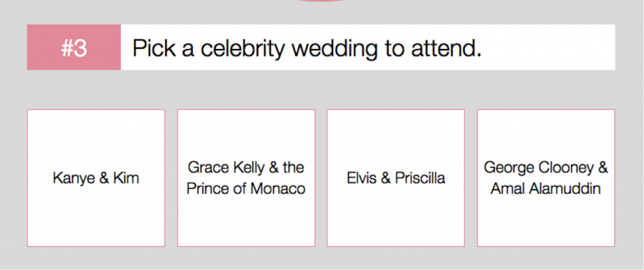Click the 'George Clooney &' text line
644x270 pixels.
(546, 168)
